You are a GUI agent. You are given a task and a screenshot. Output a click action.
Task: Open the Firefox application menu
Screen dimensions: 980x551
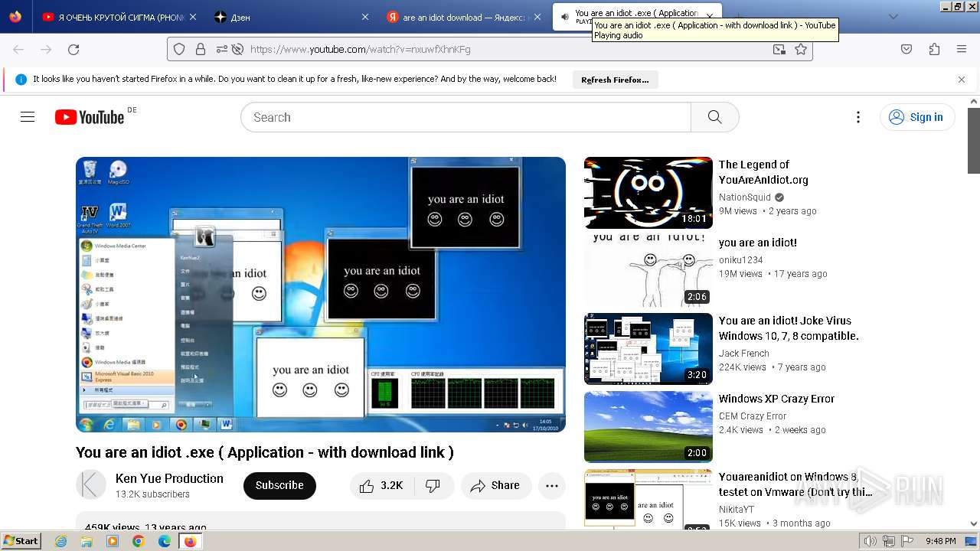click(962, 49)
